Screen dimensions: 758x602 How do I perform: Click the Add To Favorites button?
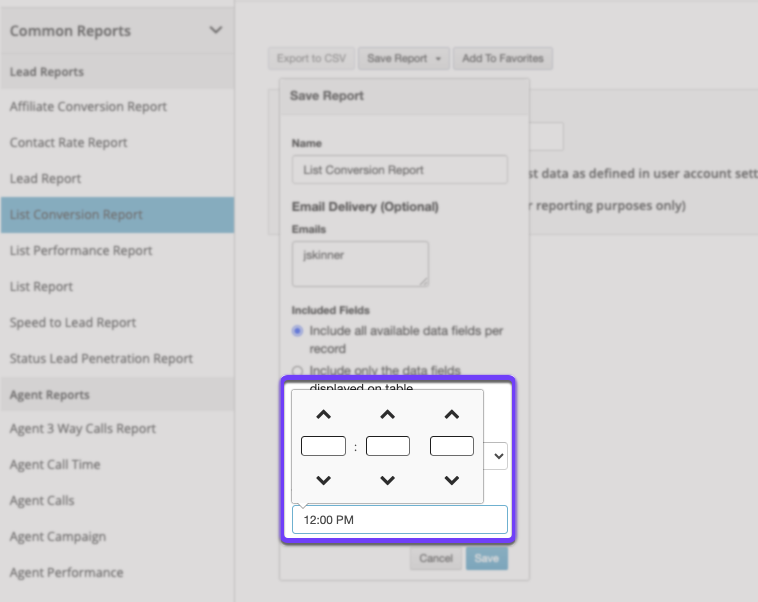(x=503, y=59)
